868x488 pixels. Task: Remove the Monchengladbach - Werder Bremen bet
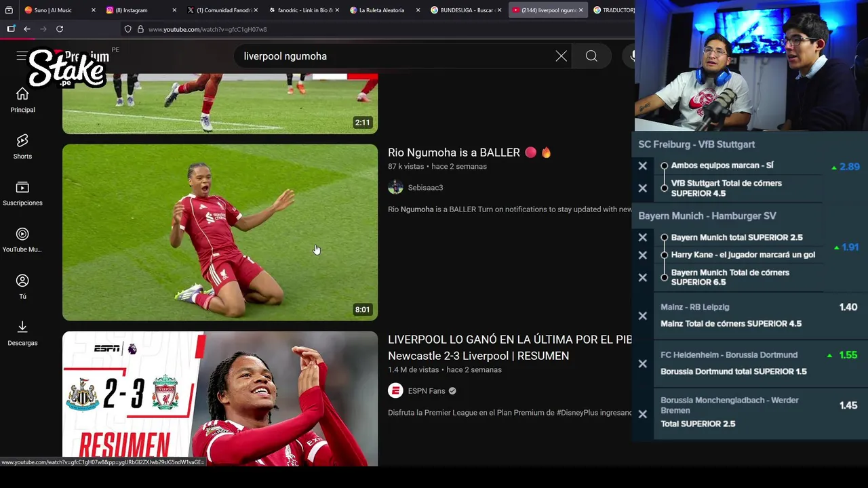643,414
